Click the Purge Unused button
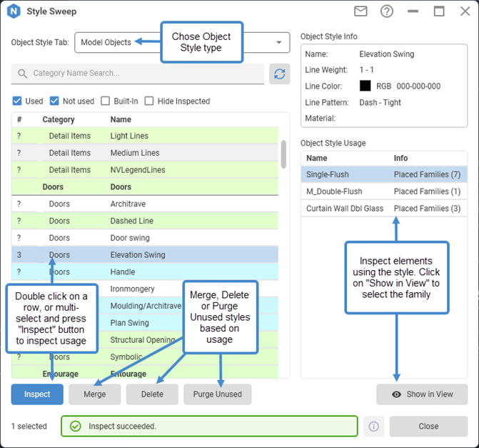479x448 pixels. 218,394
